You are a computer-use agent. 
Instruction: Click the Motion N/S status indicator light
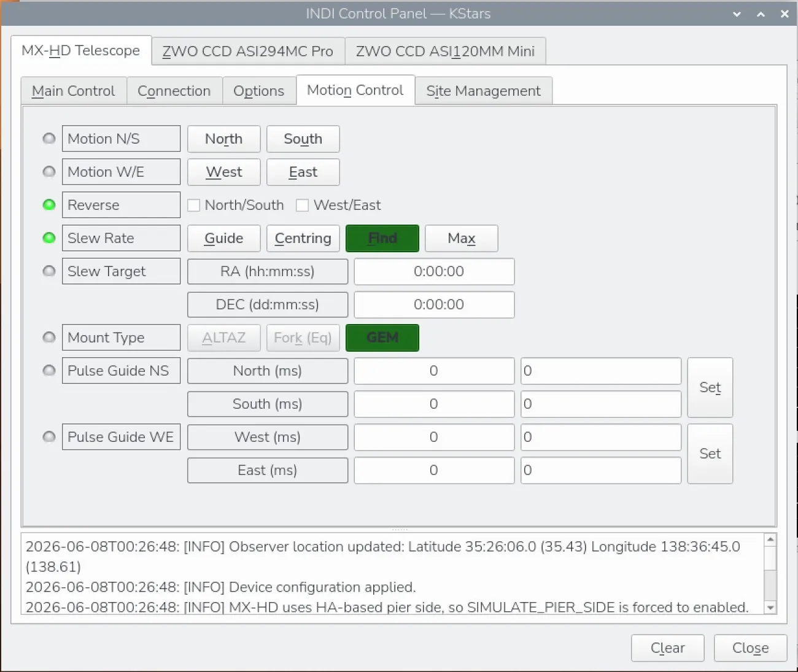[x=49, y=139]
